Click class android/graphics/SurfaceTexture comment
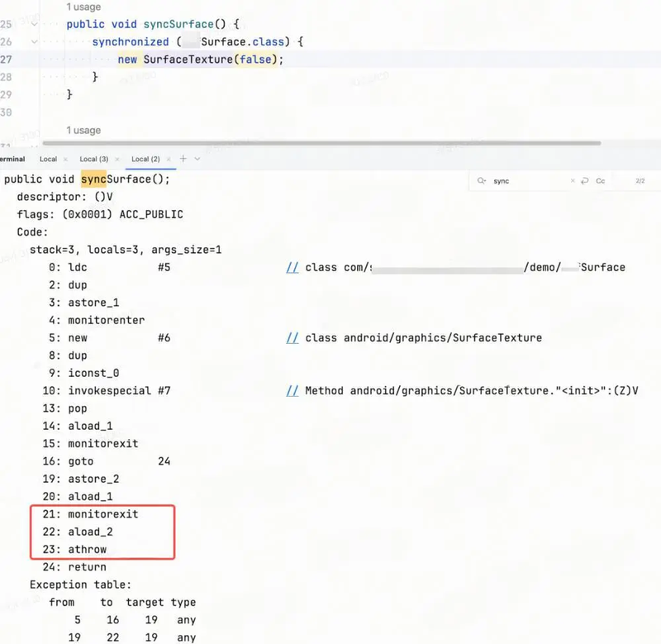The image size is (661, 644). [423, 338]
